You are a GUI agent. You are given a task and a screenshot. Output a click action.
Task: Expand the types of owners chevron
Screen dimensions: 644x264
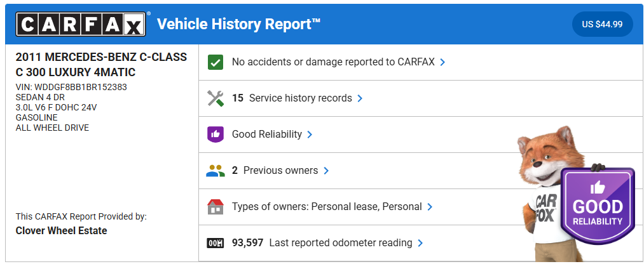click(x=430, y=207)
